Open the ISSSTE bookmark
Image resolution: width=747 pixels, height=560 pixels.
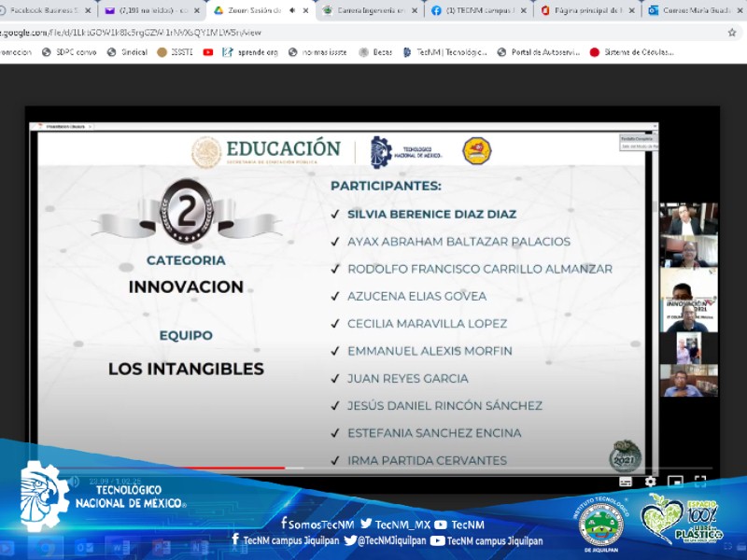(x=175, y=52)
